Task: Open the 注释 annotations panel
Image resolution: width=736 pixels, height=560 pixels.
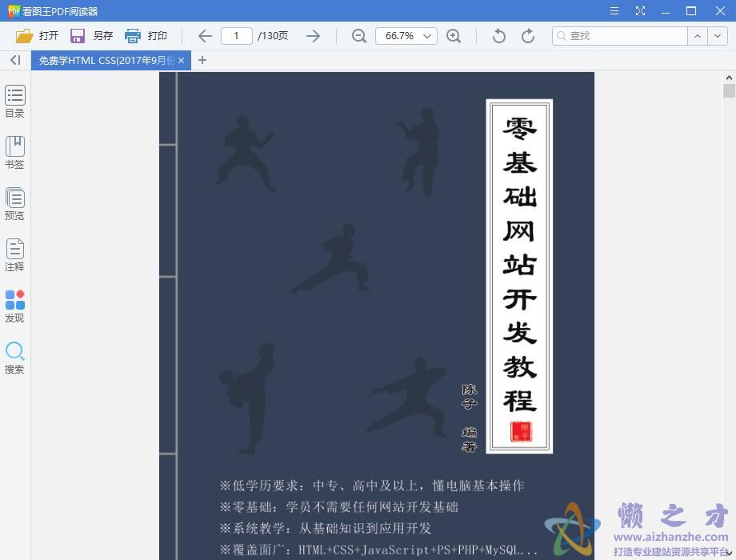Action: pos(14,256)
